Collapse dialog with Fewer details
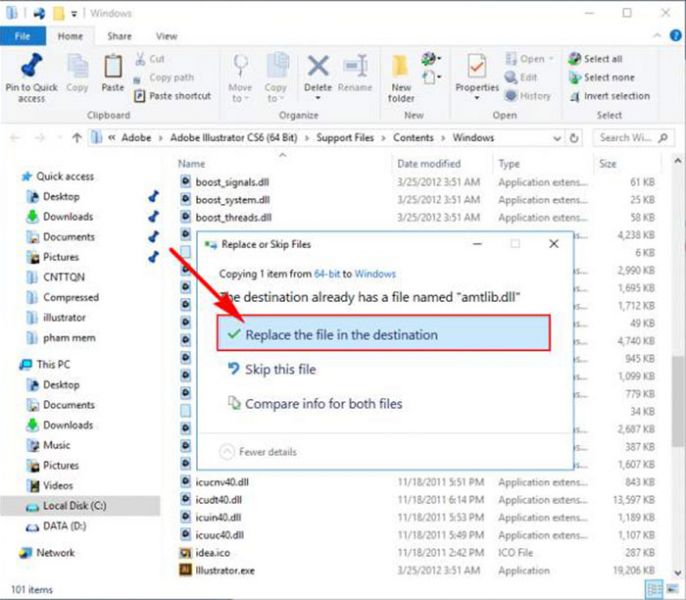Viewport: 686px width, 600px height. (x=258, y=452)
